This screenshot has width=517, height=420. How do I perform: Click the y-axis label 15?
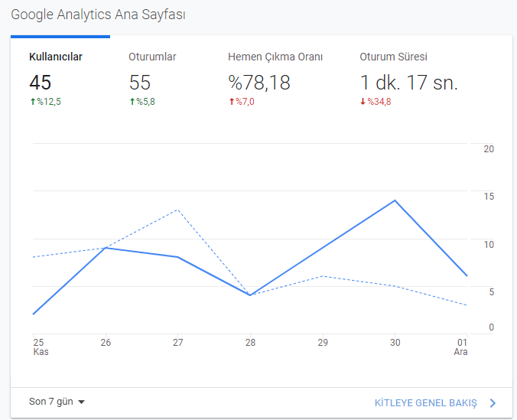(x=489, y=197)
